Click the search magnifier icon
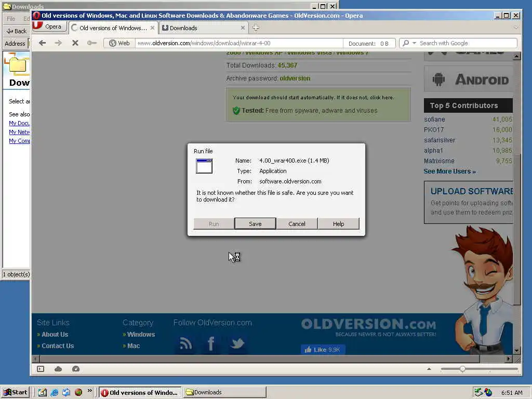 (405, 43)
